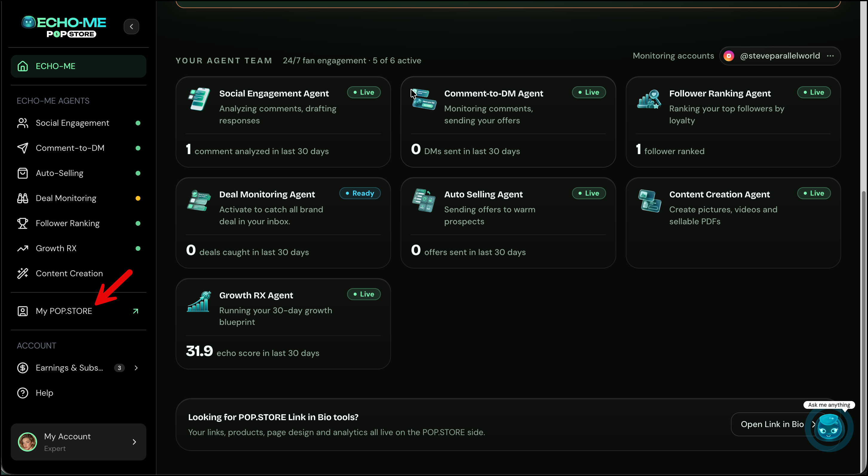Screen dimensions: 868x476
Task: Click the Instagram icon beside @steveparallelworld
Action: coord(729,56)
